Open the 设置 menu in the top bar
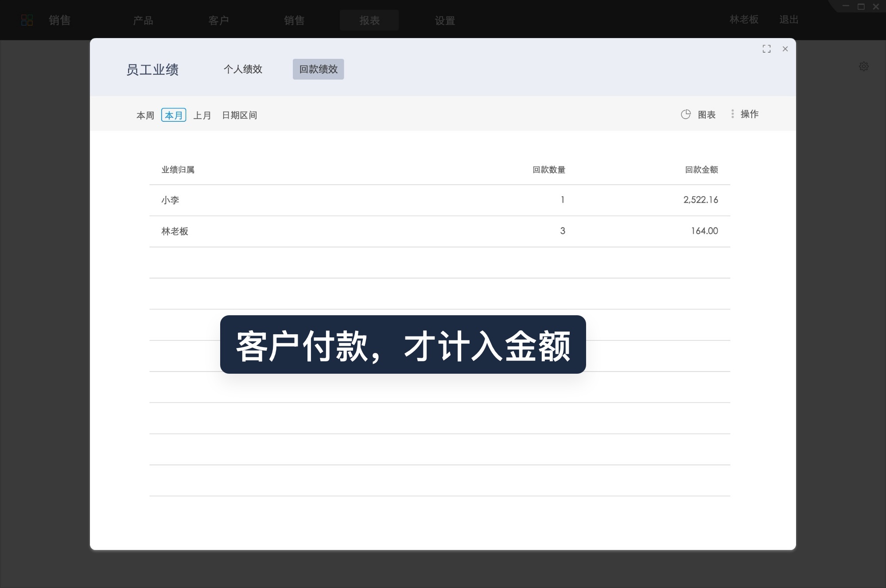The height and width of the screenshot is (588, 886). (445, 20)
